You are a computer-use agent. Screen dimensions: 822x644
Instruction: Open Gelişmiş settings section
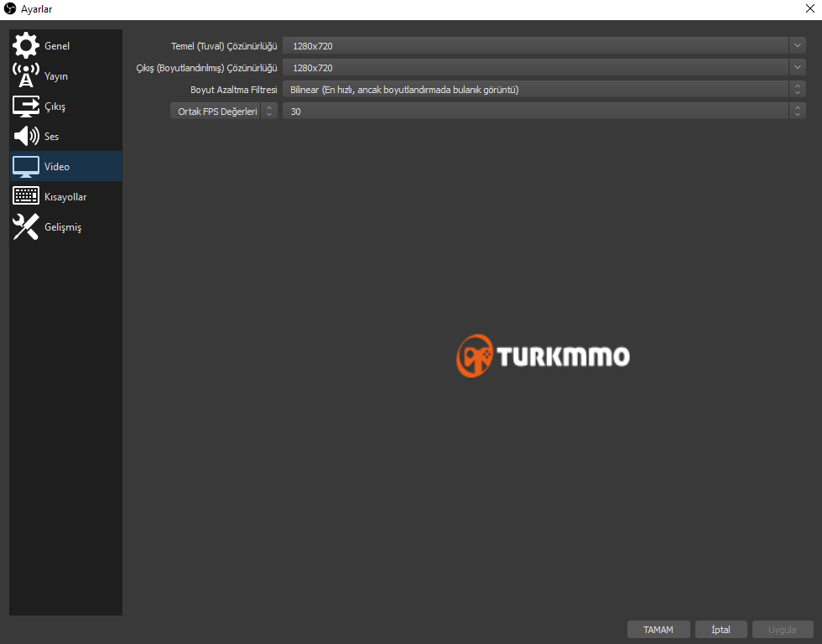coord(65,227)
